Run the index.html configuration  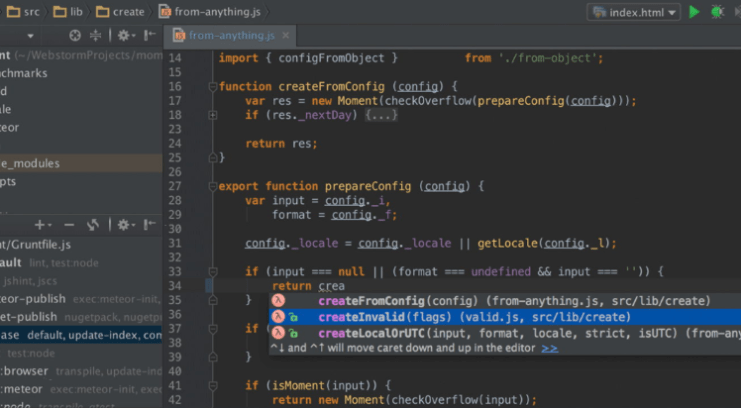coord(694,12)
